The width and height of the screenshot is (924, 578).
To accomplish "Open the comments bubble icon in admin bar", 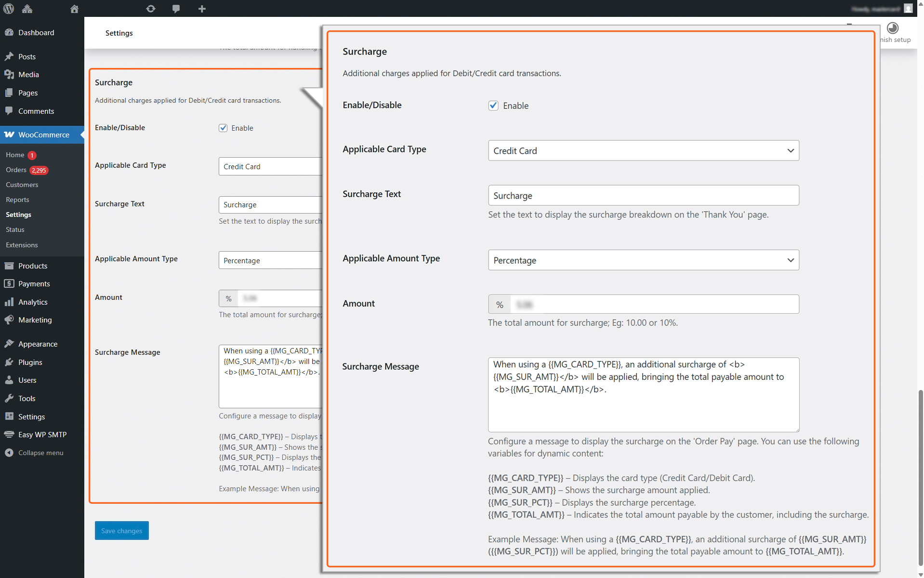I will pyautogui.click(x=176, y=9).
